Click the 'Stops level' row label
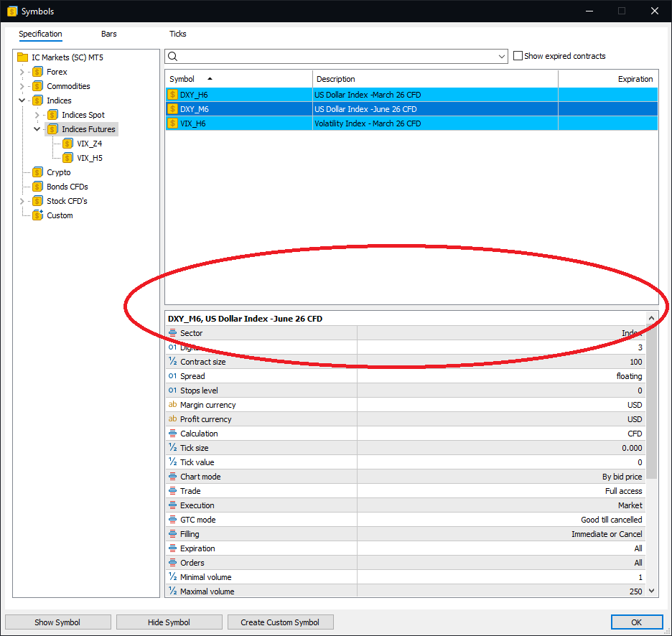Viewport: 672px width, 636px height. (199, 391)
